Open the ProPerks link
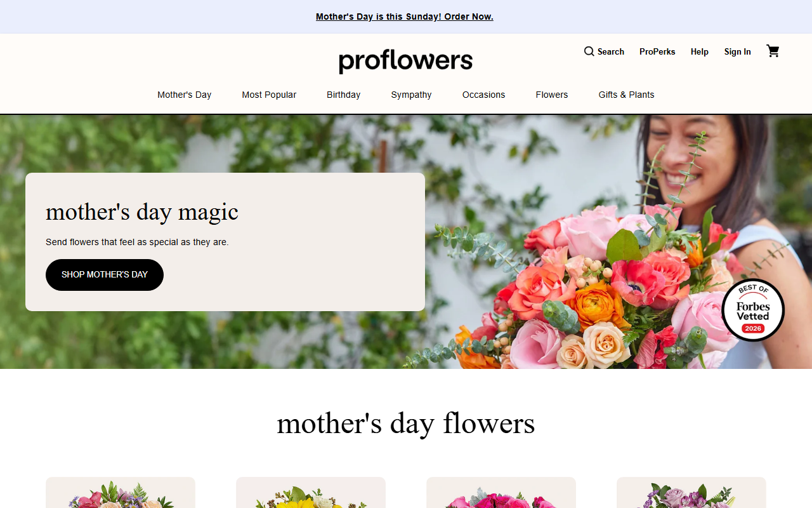 pyautogui.click(x=657, y=51)
